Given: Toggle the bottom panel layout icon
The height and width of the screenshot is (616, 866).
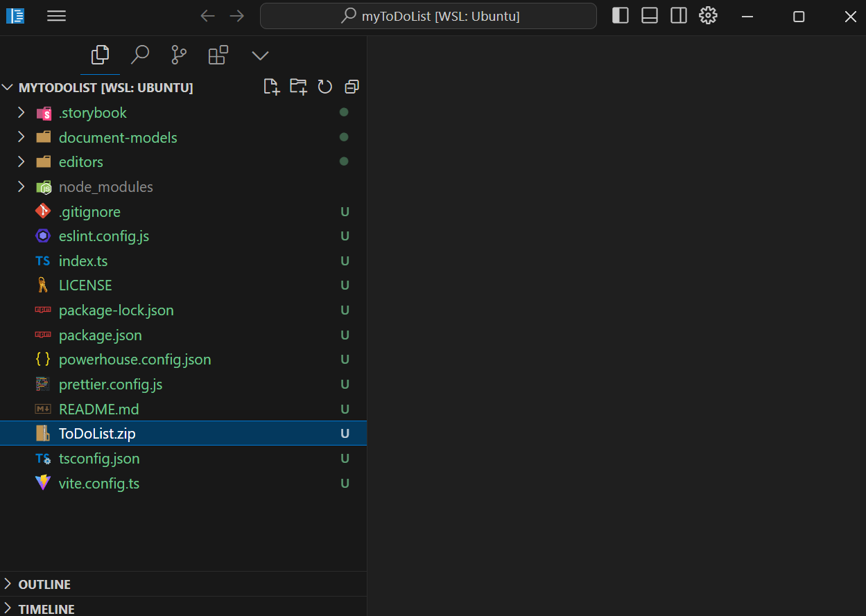Looking at the screenshot, I should [650, 15].
